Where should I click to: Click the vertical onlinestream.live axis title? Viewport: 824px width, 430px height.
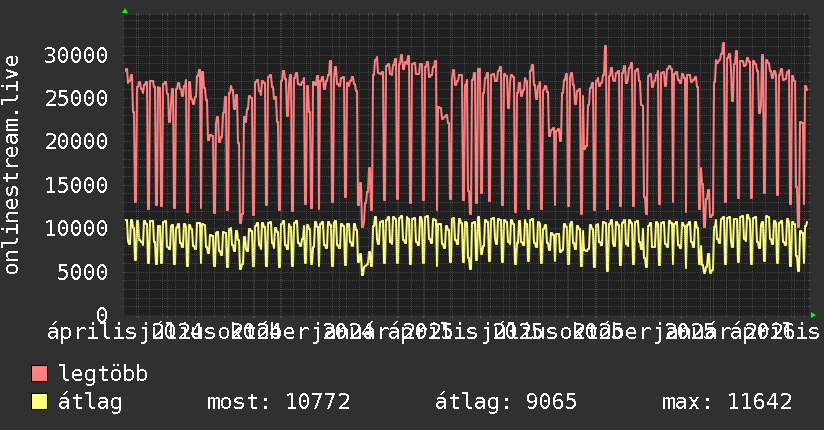coord(11,165)
